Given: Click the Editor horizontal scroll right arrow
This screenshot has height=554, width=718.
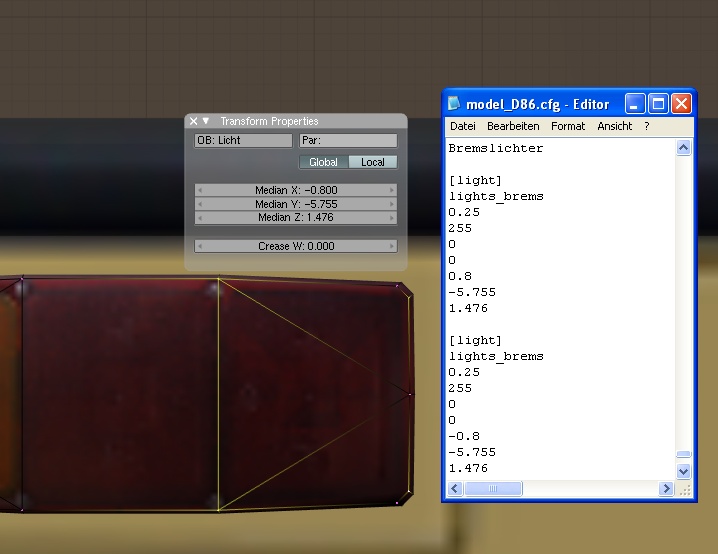Looking at the screenshot, I should pos(666,489).
